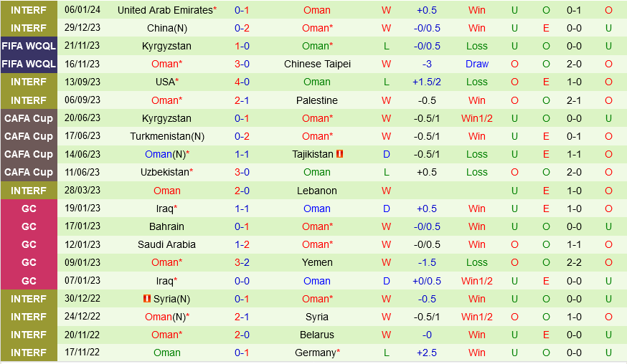
Task: Click the GC label on the 09/01/23 row
Action: (x=29, y=262)
